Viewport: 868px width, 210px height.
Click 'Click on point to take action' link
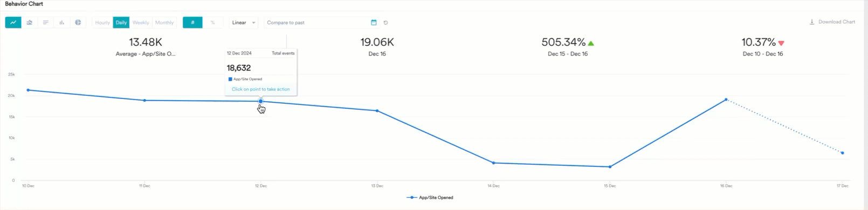click(260, 89)
